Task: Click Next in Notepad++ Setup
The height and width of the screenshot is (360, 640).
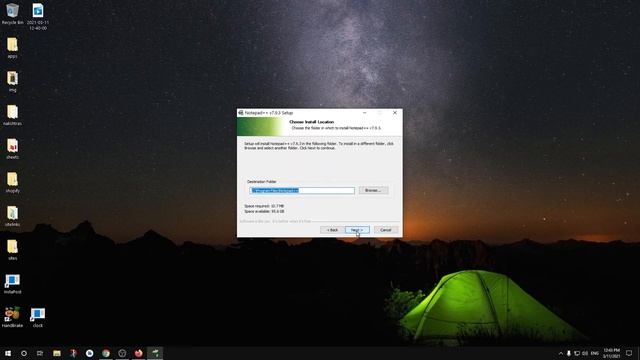Action: [x=357, y=230]
